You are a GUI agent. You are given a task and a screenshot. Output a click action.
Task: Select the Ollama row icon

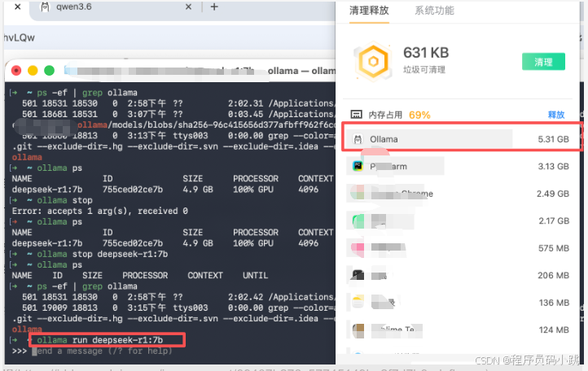click(358, 139)
